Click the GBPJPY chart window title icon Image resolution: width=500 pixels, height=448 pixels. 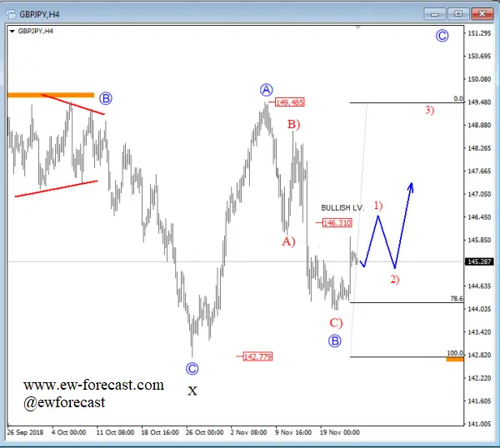(11, 14)
